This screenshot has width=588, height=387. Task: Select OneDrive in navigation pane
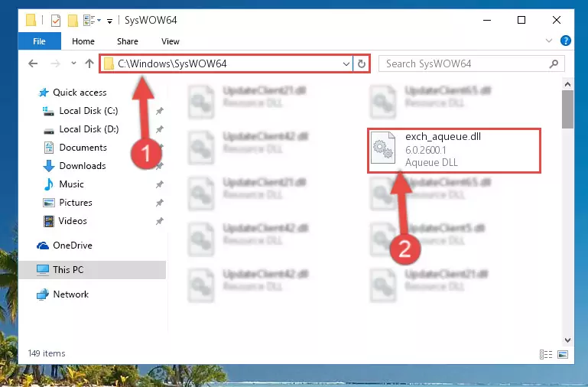[73, 246]
